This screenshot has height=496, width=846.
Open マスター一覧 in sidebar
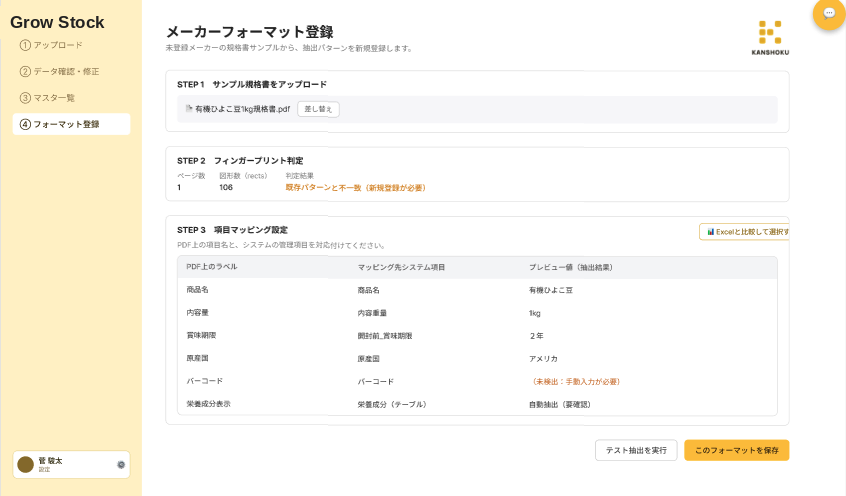click(47, 98)
